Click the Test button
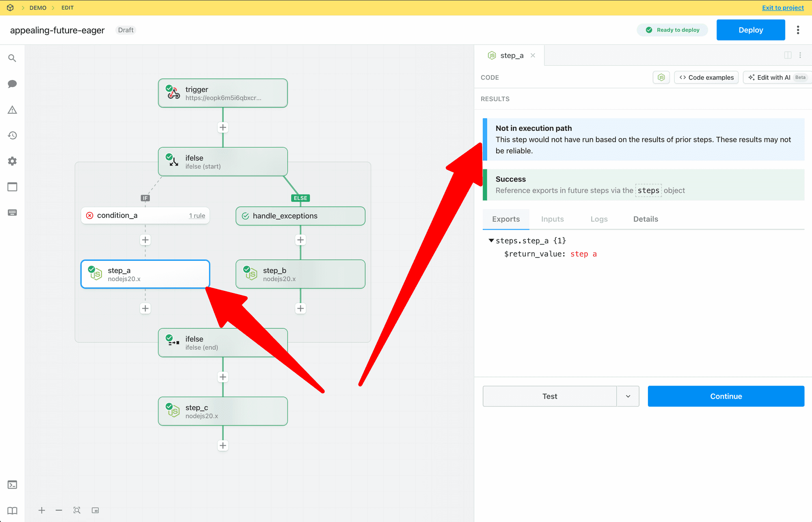Screen dimensions: 812x522 click(550, 396)
